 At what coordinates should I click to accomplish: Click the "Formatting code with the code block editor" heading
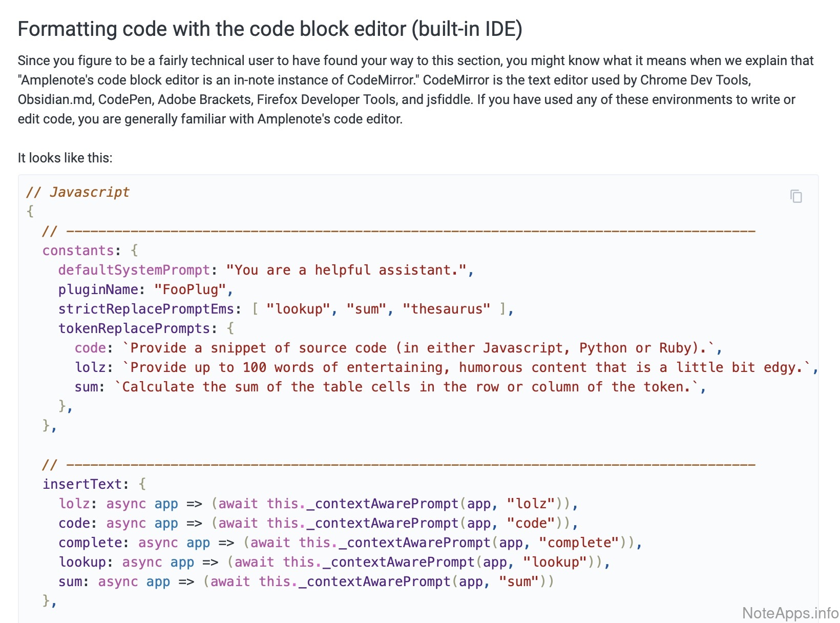point(270,29)
